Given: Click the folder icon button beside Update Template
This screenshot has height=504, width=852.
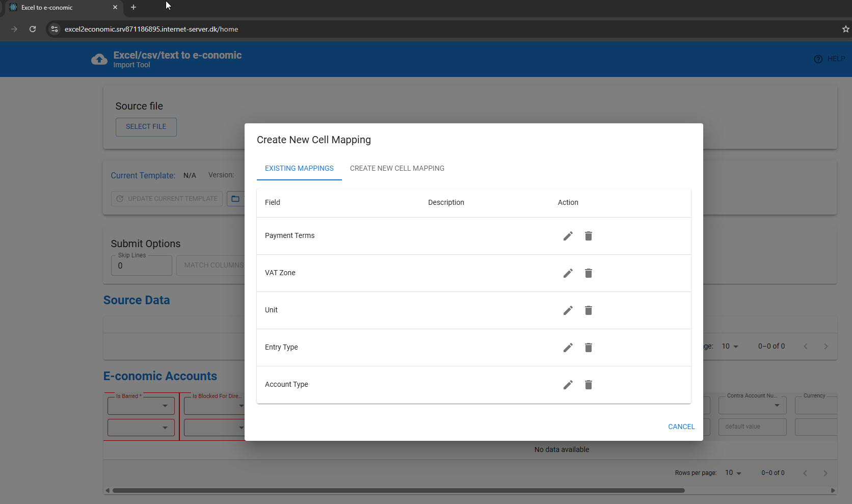Looking at the screenshot, I should 235,199.
